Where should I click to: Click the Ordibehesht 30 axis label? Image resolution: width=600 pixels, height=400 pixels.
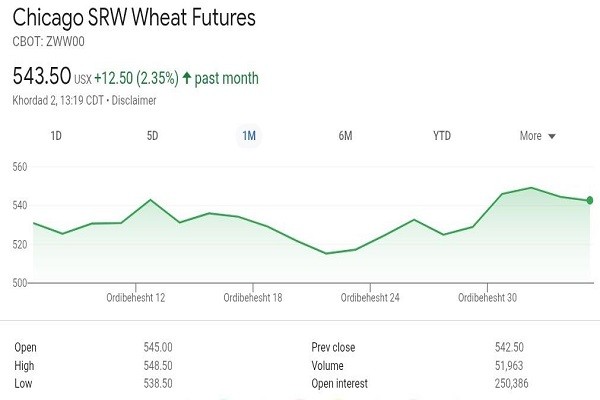pyautogui.click(x=487, y=298)
